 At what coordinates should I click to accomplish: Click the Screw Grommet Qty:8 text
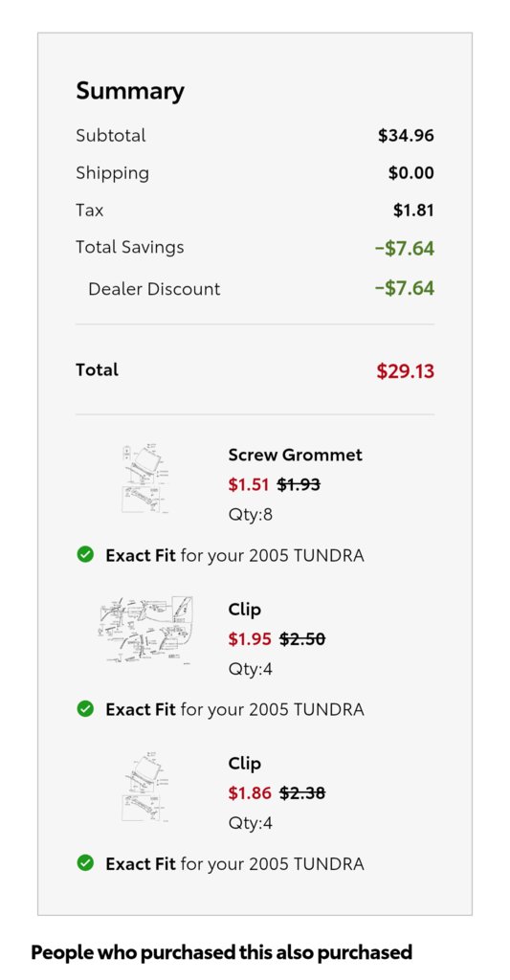(251, 515)
